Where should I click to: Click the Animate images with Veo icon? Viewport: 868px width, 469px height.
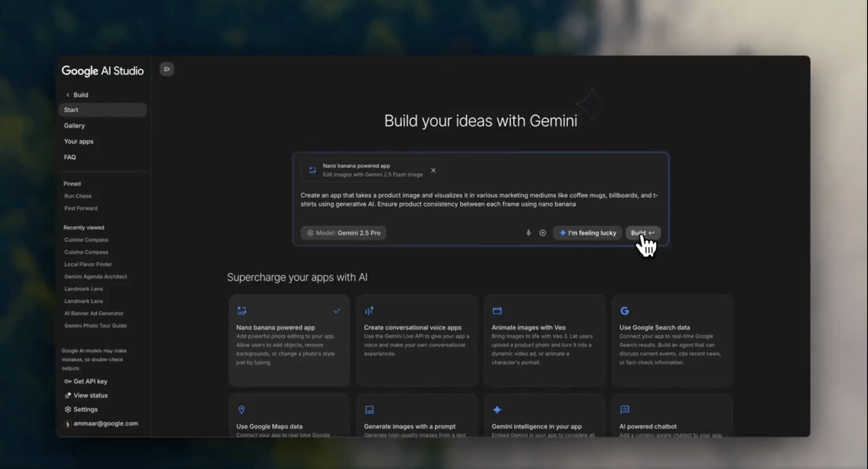(x=497, y=311)
